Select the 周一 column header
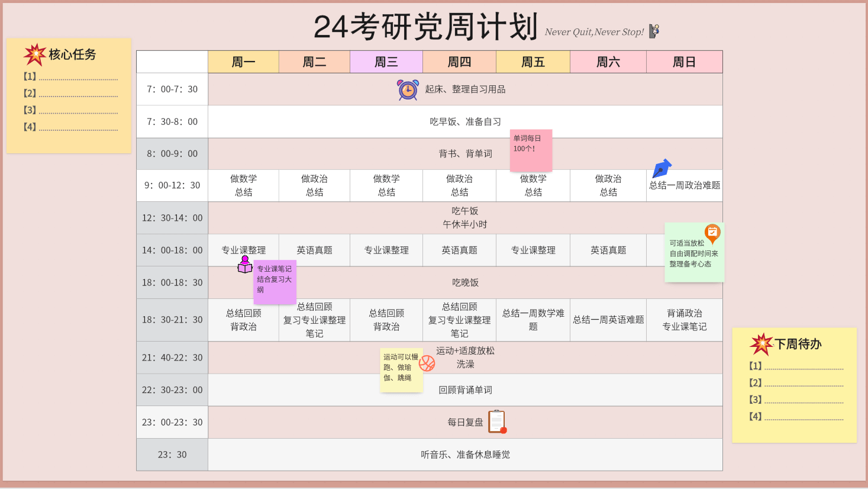 [243, 62]
